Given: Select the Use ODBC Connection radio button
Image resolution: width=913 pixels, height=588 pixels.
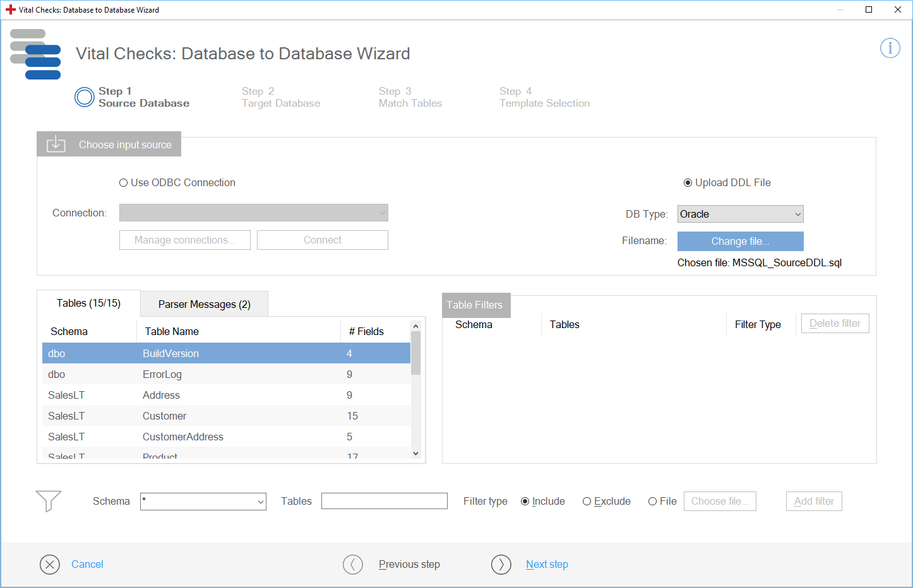Looking at the screenshot, I should (x=124, y=183).
